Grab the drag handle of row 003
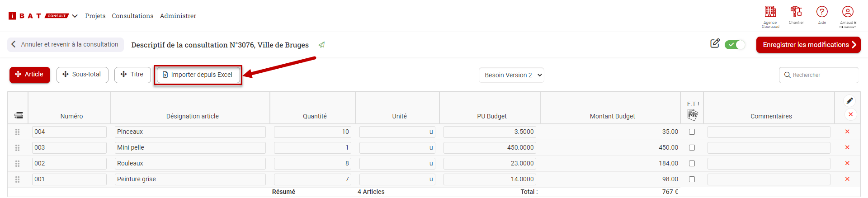868x198 pixels. [x=18, y=148]
